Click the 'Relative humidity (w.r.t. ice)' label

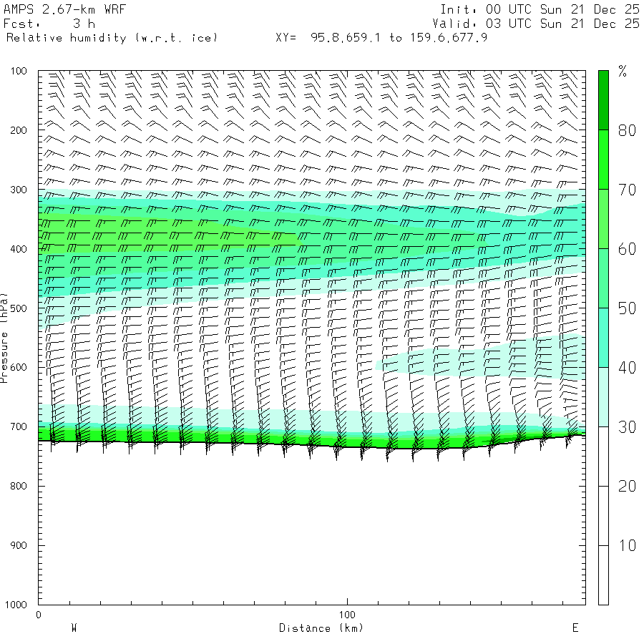(x=112, y=37)
